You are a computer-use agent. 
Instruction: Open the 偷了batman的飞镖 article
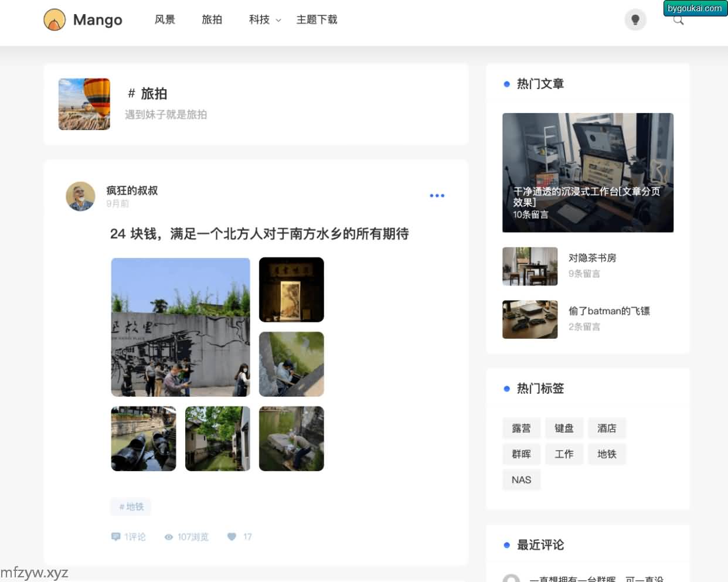608,311
